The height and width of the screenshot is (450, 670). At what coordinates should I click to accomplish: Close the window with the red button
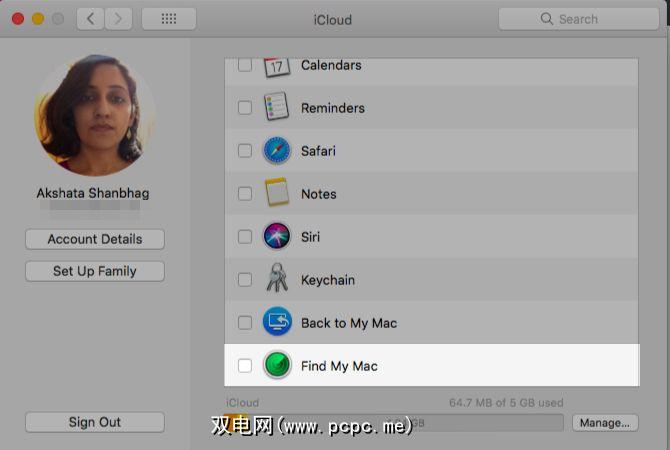click(x=18, y=19)
